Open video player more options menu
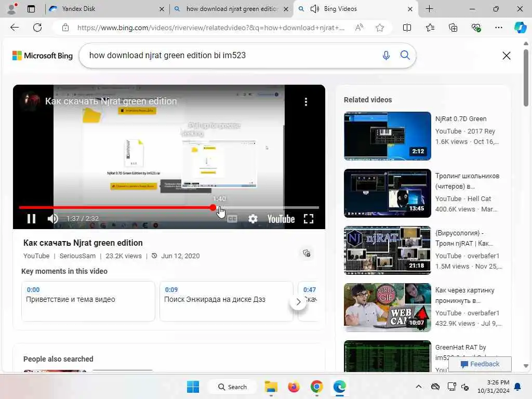This screenshot has width=532, height=399. (306, 102)
